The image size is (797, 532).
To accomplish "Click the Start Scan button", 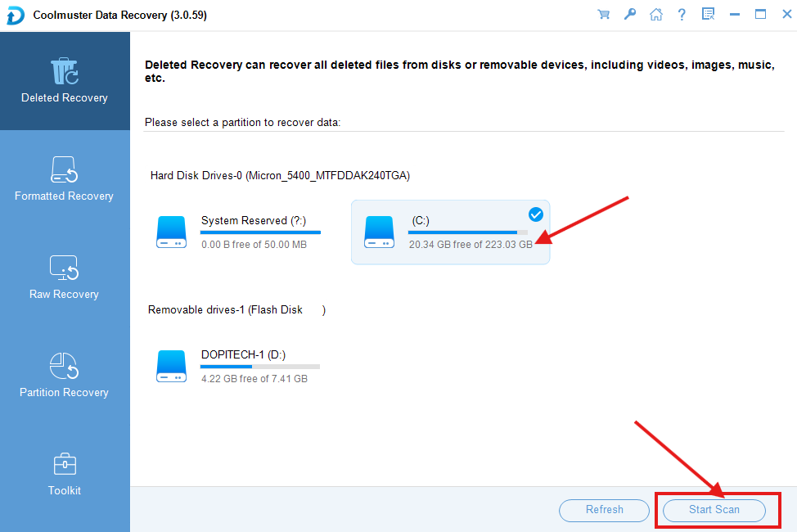I will pyautogui.click(x=714, y=510).
